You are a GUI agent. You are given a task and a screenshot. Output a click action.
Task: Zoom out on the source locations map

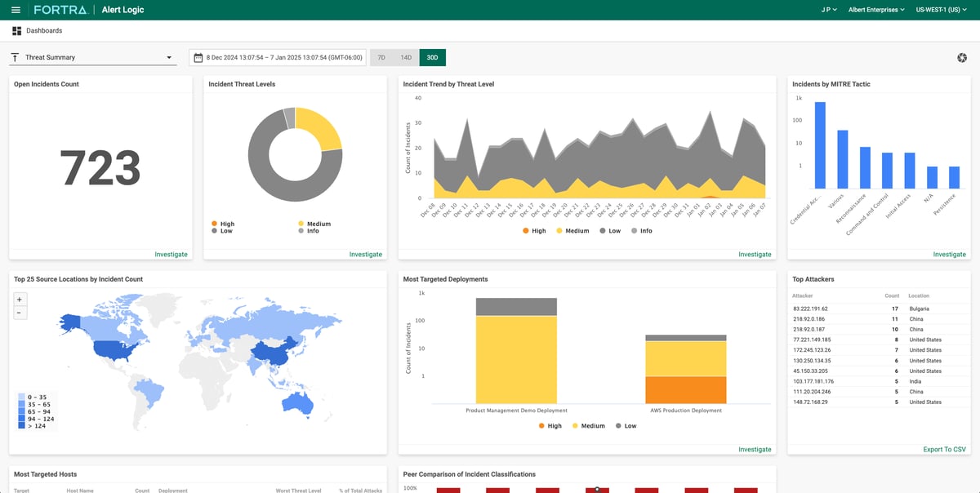[20, 312]
